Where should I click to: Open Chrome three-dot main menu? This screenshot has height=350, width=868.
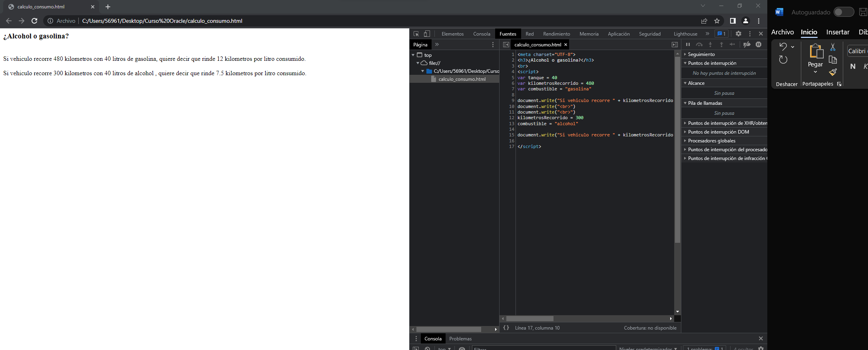tap(759, 21)
